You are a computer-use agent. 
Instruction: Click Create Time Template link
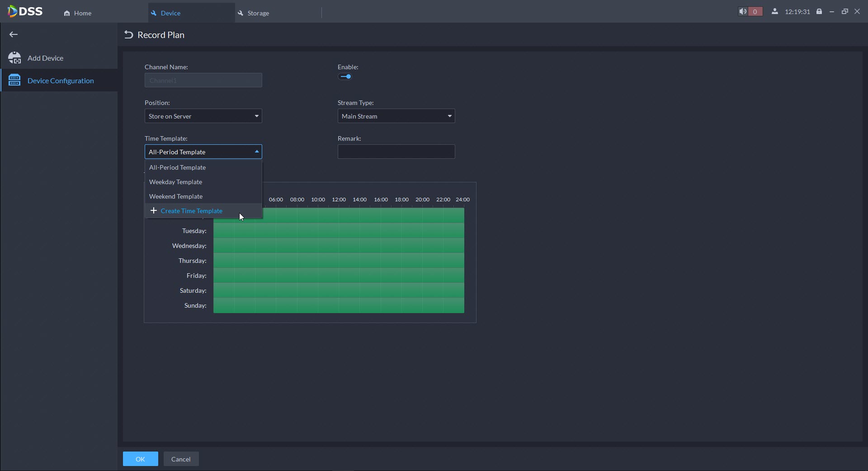[x=191, y=211]
